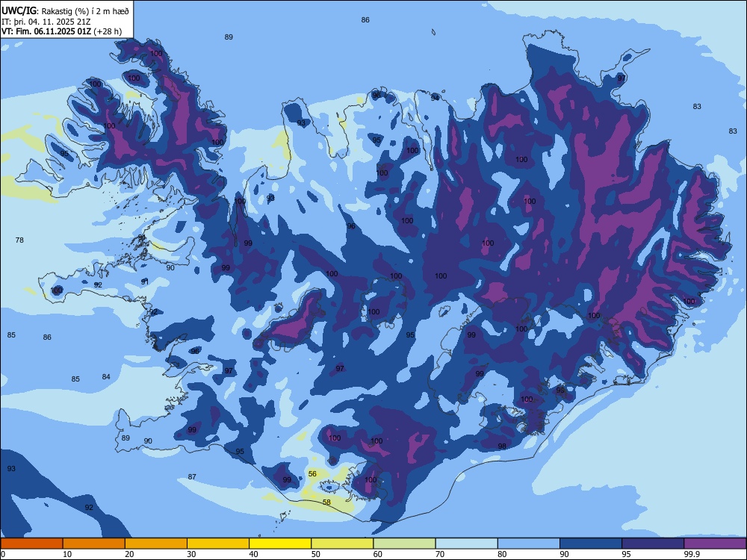This screenshot has height=560, width=747.
Task: Click the map value '87' off the southwest coast
Action: 192,476
